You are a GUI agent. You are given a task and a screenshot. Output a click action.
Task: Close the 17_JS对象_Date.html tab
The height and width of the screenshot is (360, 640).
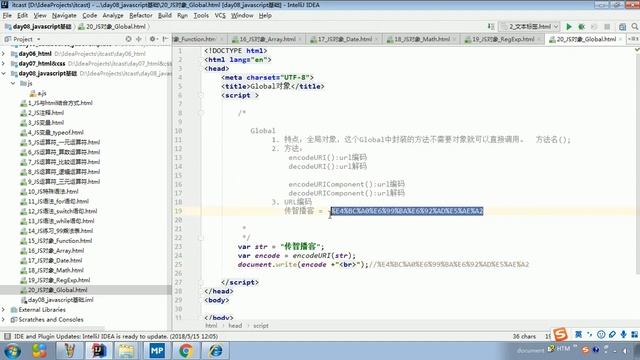376,39
